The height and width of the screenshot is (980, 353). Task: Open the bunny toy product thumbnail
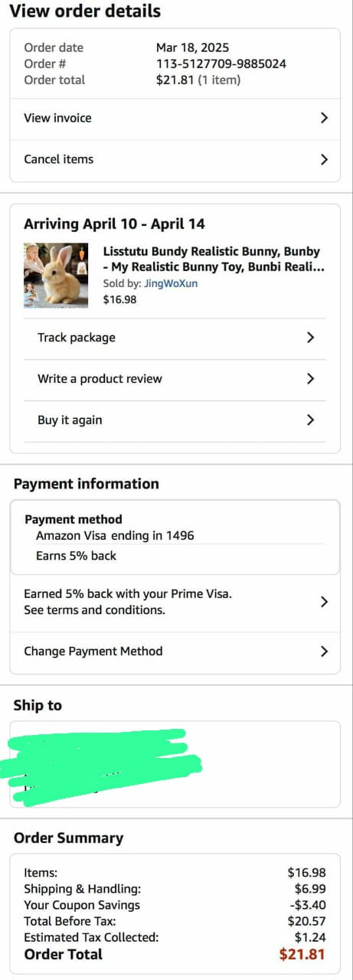56,276
